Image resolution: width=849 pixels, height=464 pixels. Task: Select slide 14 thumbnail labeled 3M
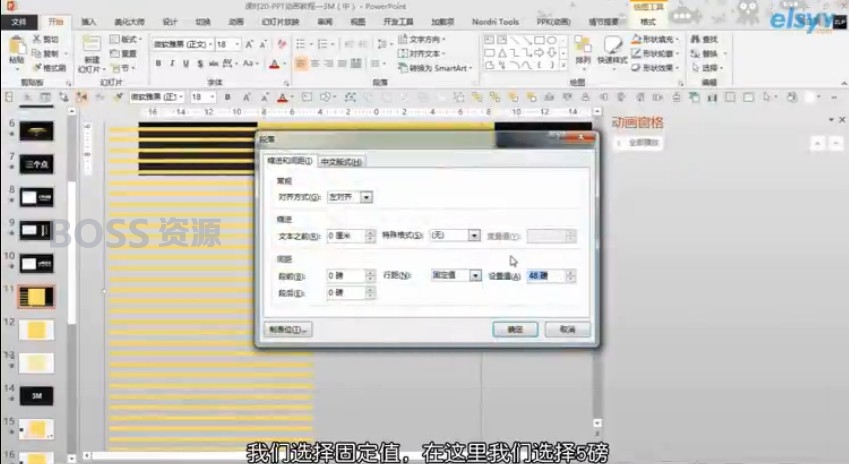tap(36, 396)
